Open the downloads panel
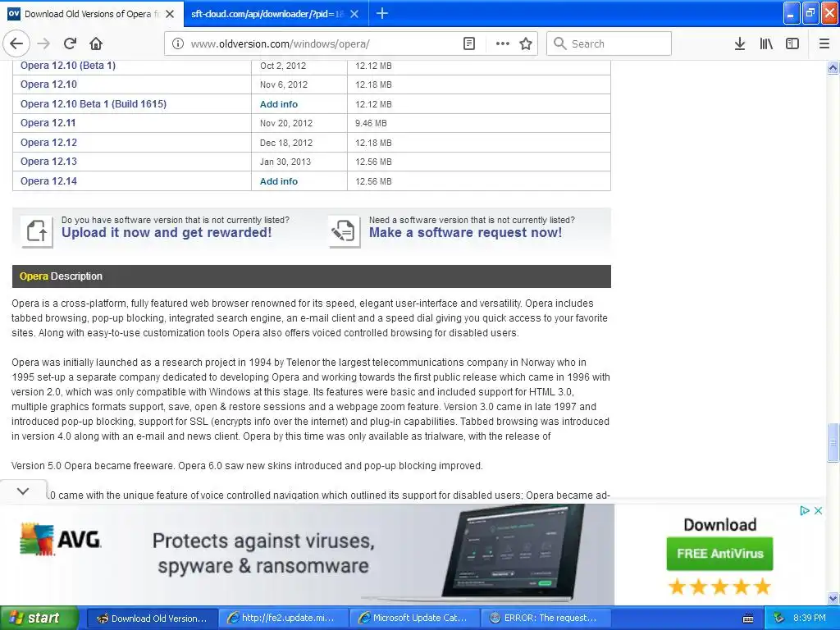 point(740,43)
